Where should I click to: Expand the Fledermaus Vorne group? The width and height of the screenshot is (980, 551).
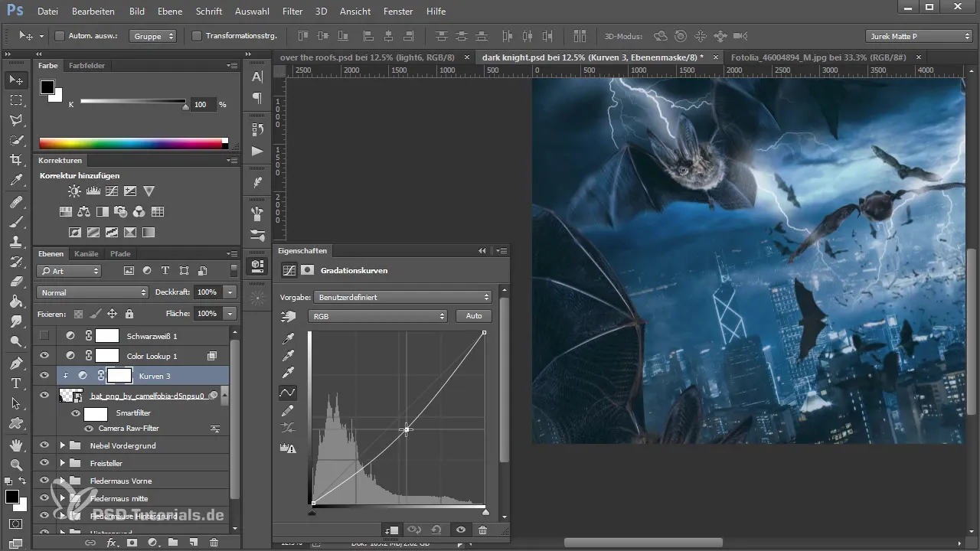[62, 481]
